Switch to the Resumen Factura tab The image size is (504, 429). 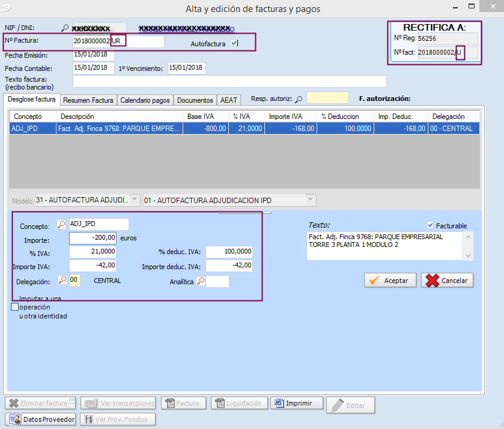click(88, 100)
